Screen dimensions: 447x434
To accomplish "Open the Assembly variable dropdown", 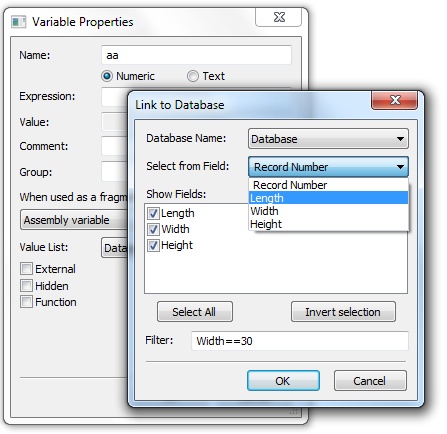I will click(74, 220).
